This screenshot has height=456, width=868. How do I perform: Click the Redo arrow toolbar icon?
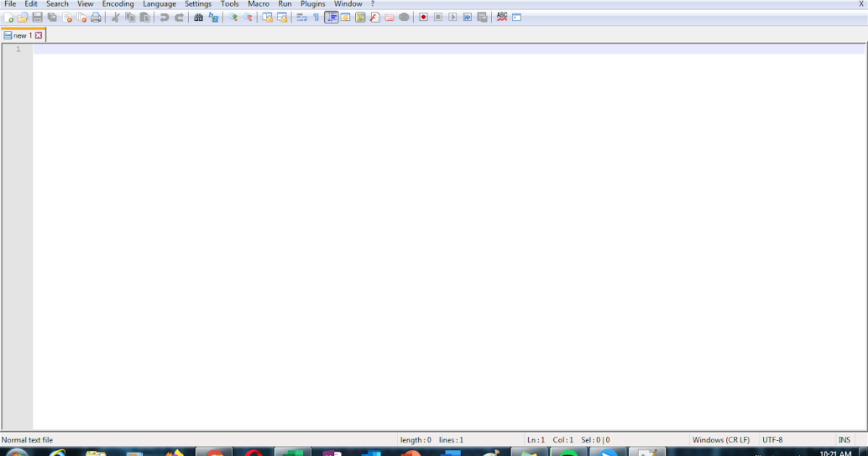[x=178, y=17]
